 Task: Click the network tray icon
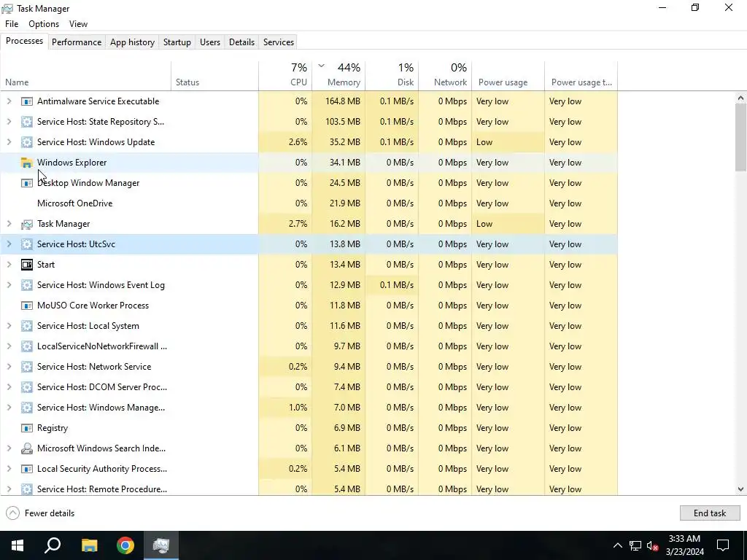point(635,545)
